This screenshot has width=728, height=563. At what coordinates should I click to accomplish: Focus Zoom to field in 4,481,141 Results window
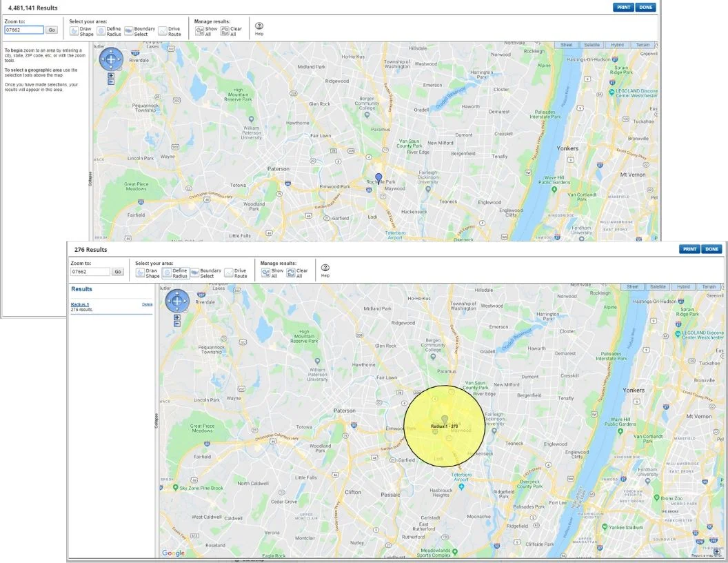coord(24,30)
